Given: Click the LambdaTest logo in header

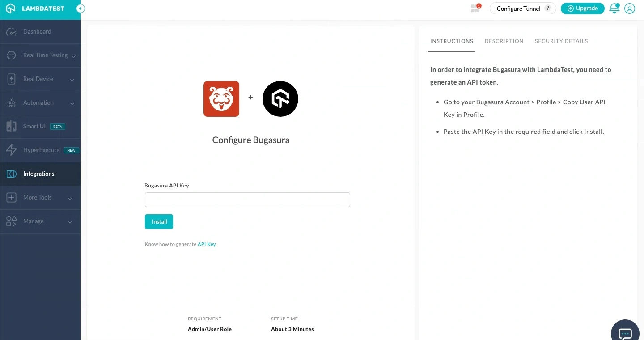Looking at the screenshot, I should point(36,8).
